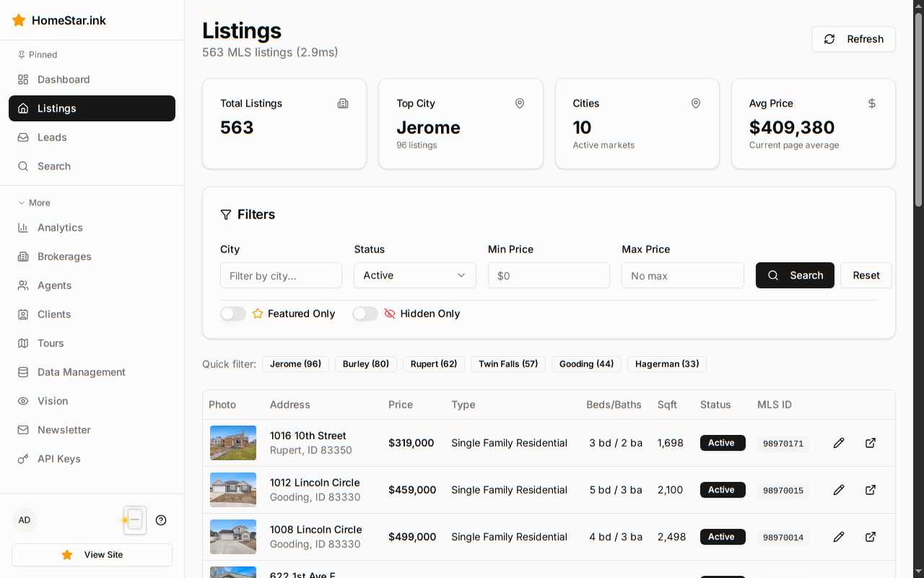
Task: Apply the Jerome (96) quick filter
Action: (x=295, y=364)
